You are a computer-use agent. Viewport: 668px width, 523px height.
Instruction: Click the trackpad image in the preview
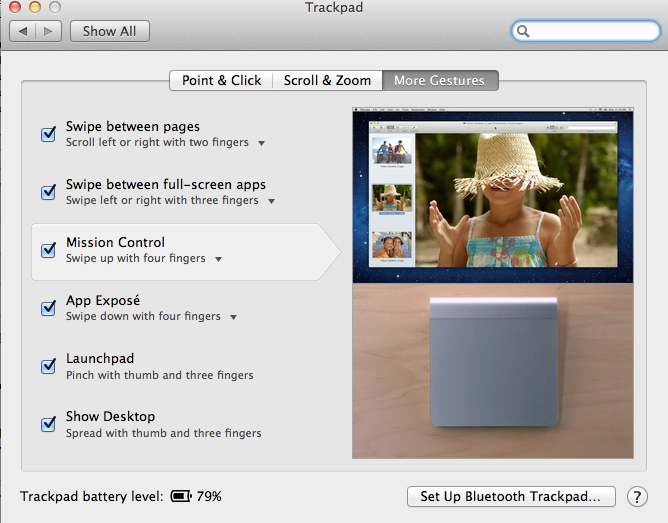click(494, 362)
